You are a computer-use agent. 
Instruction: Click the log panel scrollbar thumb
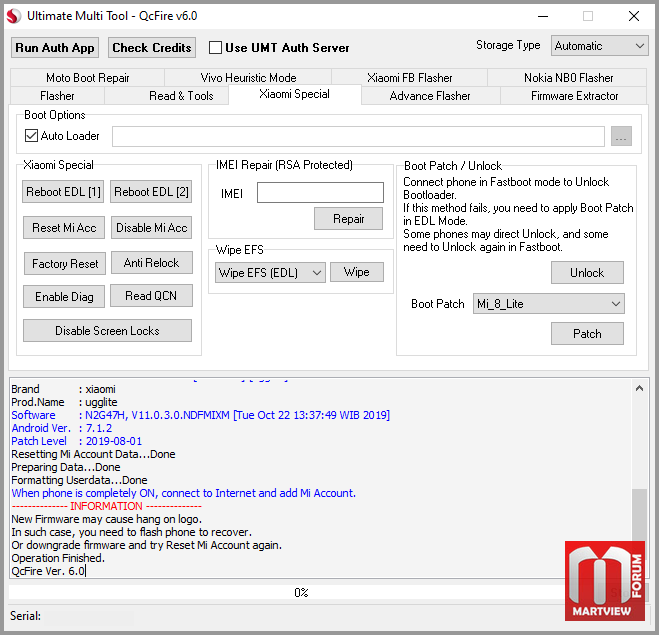(x=639, y=515)
